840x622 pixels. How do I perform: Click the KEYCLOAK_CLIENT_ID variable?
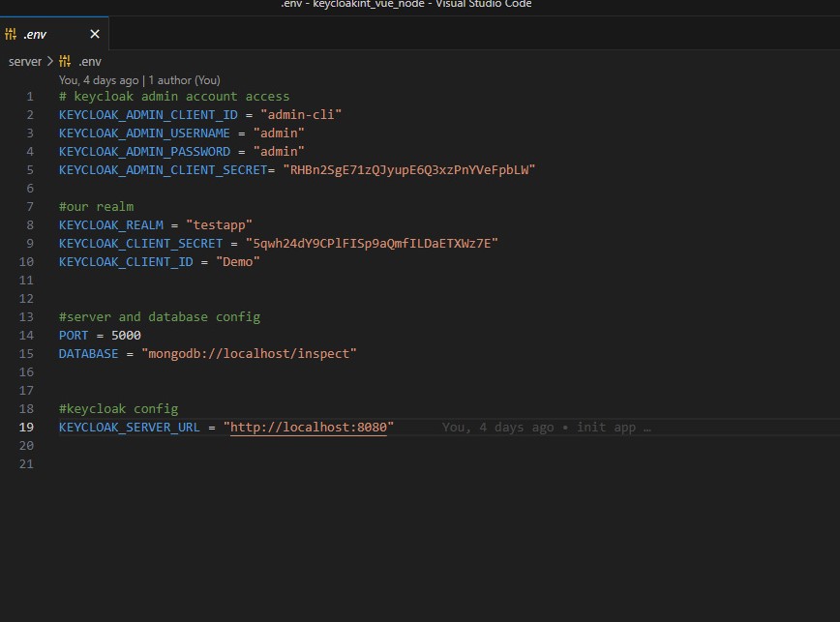[x=126, y=262]
